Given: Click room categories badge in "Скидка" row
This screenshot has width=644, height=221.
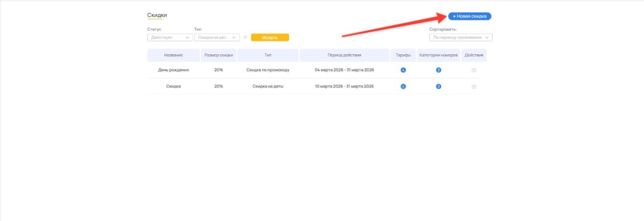Looking at the screenshot, I should click(x=438, y=86).
